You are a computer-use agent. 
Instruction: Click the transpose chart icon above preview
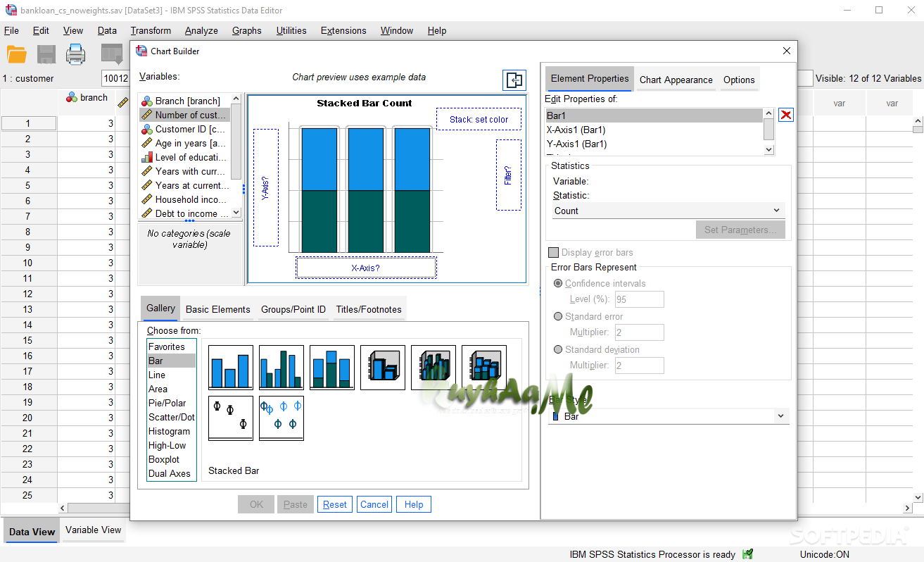coord(514,80)
